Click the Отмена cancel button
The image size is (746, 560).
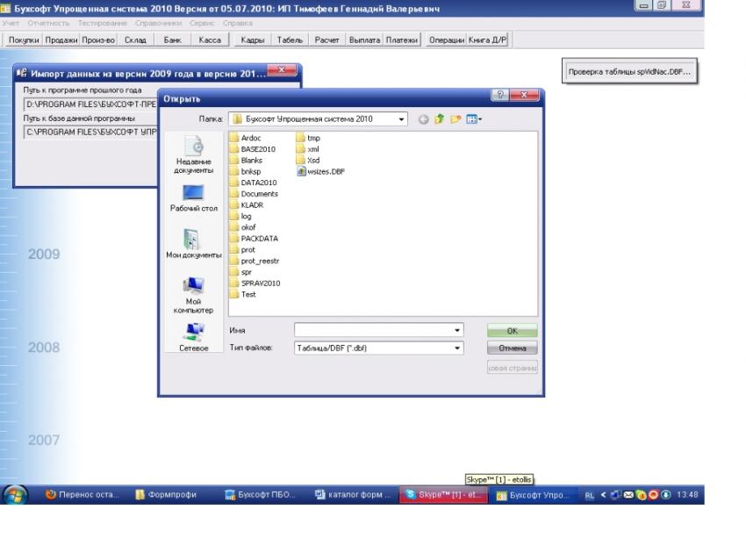(513, 348)
